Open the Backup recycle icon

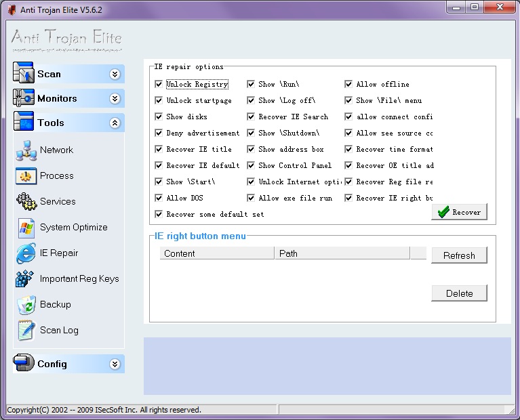coord(26,305)
